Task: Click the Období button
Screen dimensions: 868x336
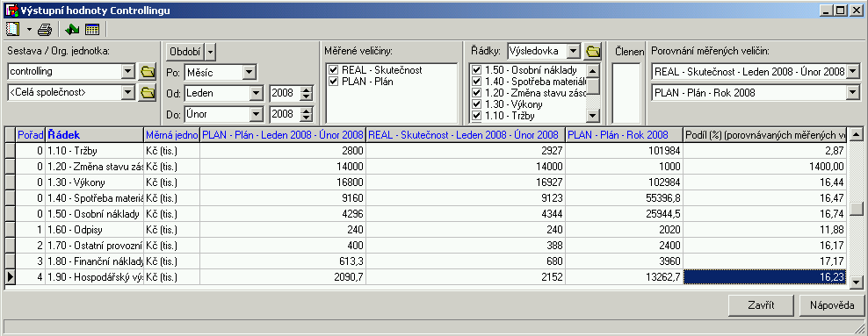Action: click(184, 52)
